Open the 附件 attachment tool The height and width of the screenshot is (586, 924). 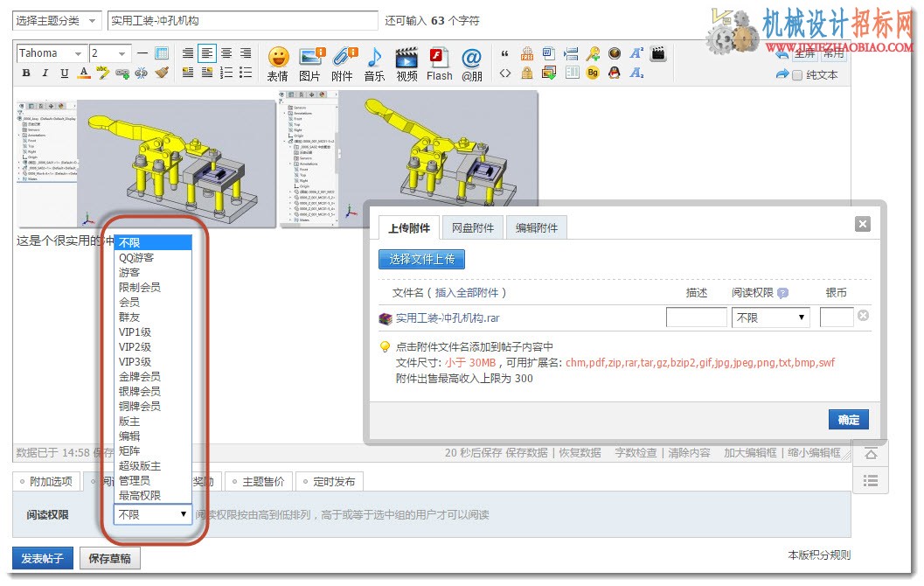(x=343, y=64)
